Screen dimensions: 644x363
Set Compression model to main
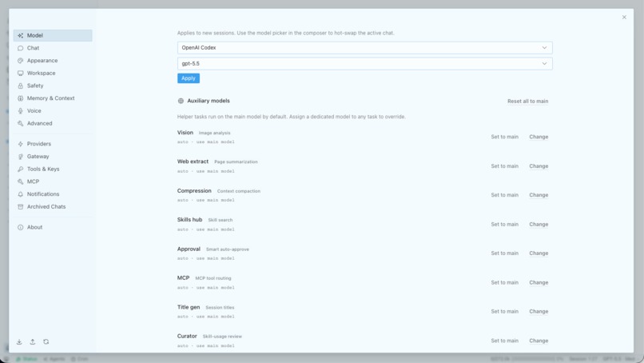coord(504,195)
